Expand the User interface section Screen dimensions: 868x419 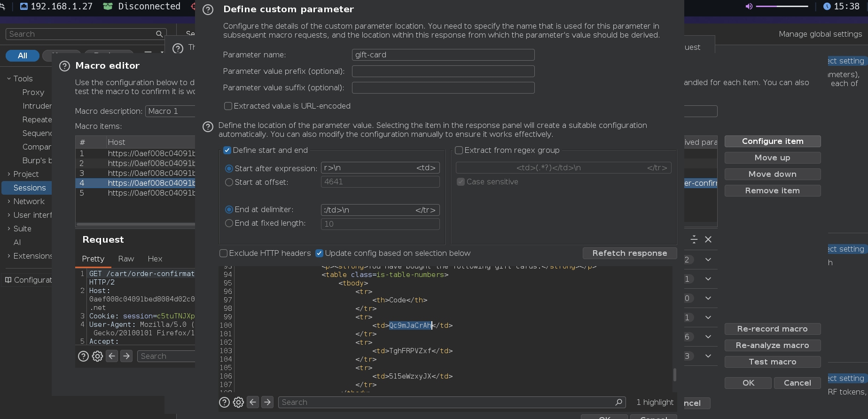click(x=9, y=215)
